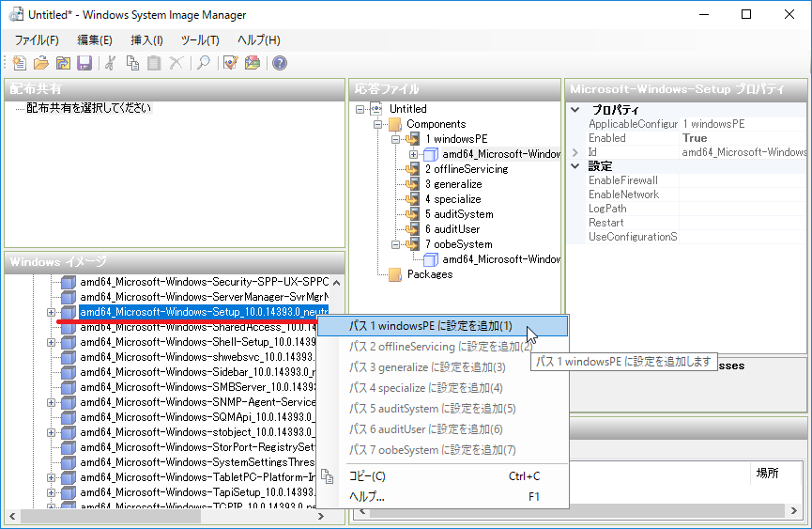Click the Delete X toolbar icon
This screenshot has height=529, width=812.
pyautogui.click(x=176, y=63)
